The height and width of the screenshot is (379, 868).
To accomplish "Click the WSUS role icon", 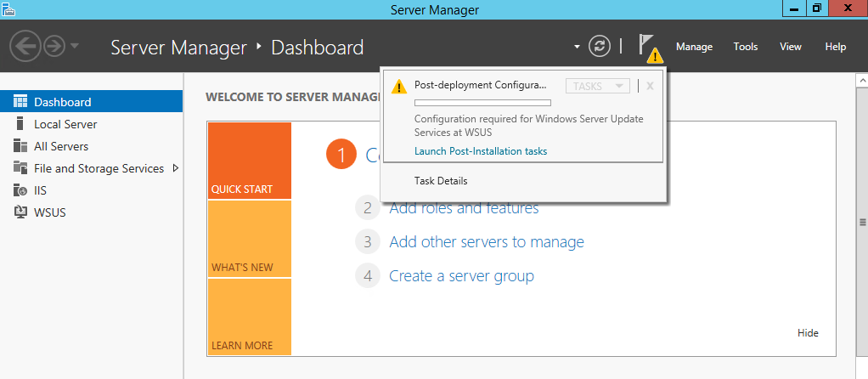I will pos(20,212).
